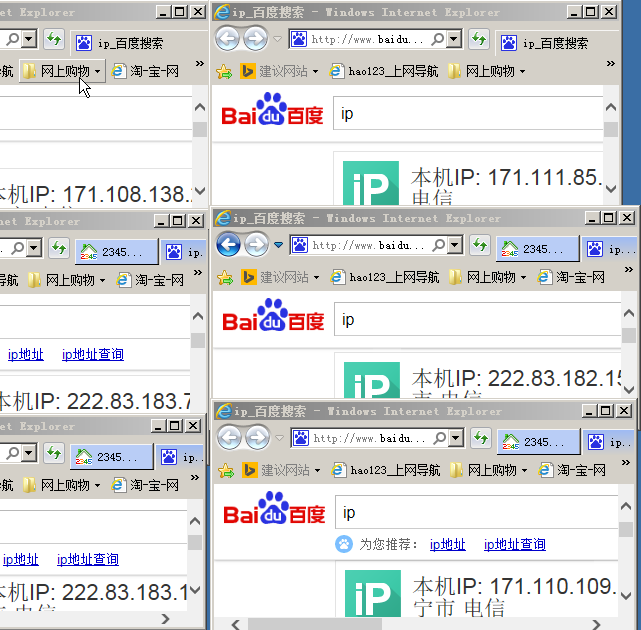Open address dropdown arrow in 171.110.109 window
The width and height of the screenshot is (641, 630).
[455, 438]
